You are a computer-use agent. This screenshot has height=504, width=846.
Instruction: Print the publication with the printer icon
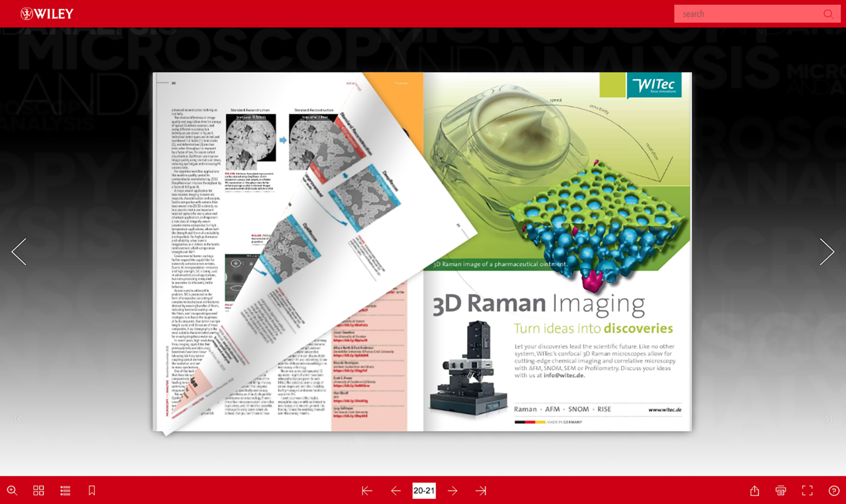[781, 491]
